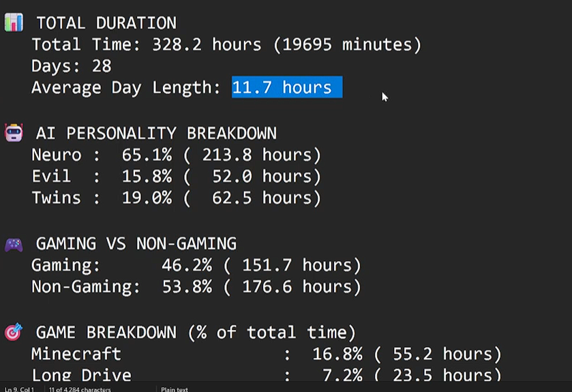Image resolution: width=572 pixels, height=392 pixels.
Task: Click the bar chart emoji beside TOTAL DURATION
Action: [14, 22]
